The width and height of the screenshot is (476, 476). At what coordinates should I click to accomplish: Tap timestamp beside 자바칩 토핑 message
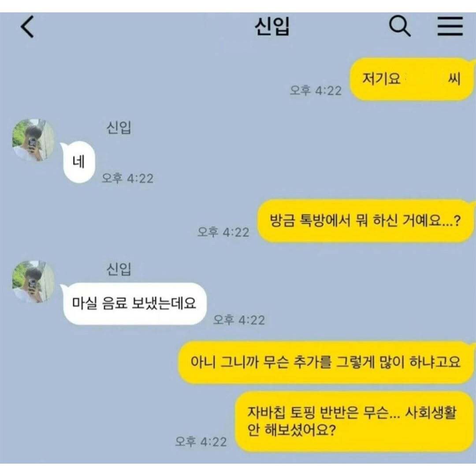pyautogui.click(x=201, y=441)
